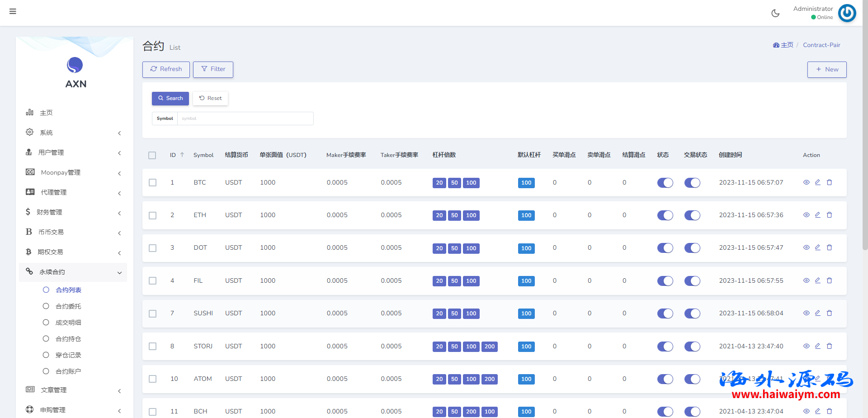This screenshot has width=868, height=418.
Task: Toggle dark mode moon icon
Action: (775, 13)
